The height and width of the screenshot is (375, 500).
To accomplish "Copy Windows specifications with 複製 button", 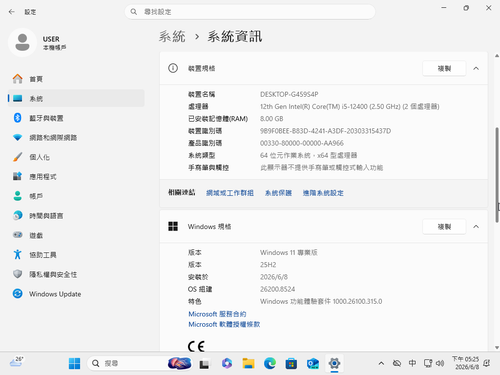I will pos(444,227).
